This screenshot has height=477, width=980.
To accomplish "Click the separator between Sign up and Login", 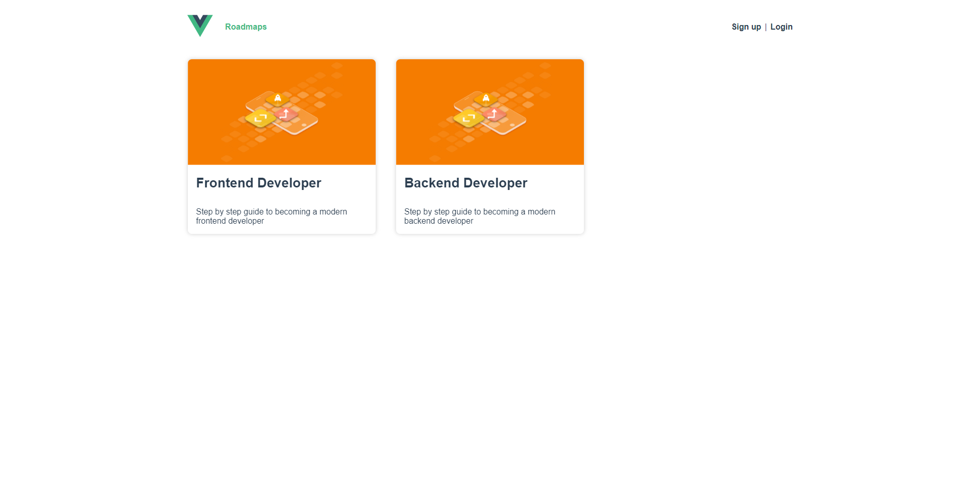I will [766, 27].
